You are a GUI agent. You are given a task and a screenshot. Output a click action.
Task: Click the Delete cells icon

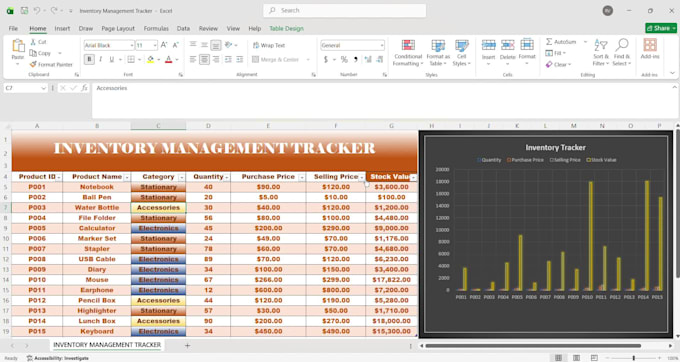[x=507, y=45]
